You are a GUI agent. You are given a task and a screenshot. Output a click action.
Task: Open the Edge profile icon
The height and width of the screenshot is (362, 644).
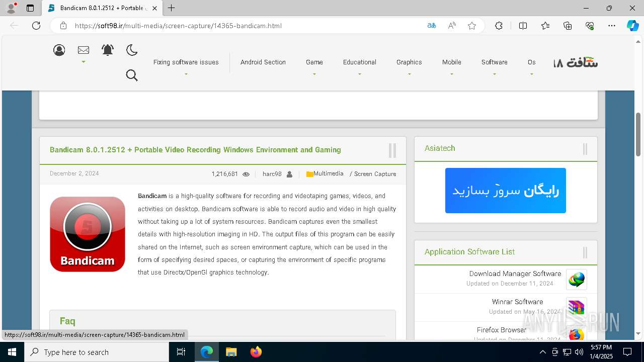point(11,8)
